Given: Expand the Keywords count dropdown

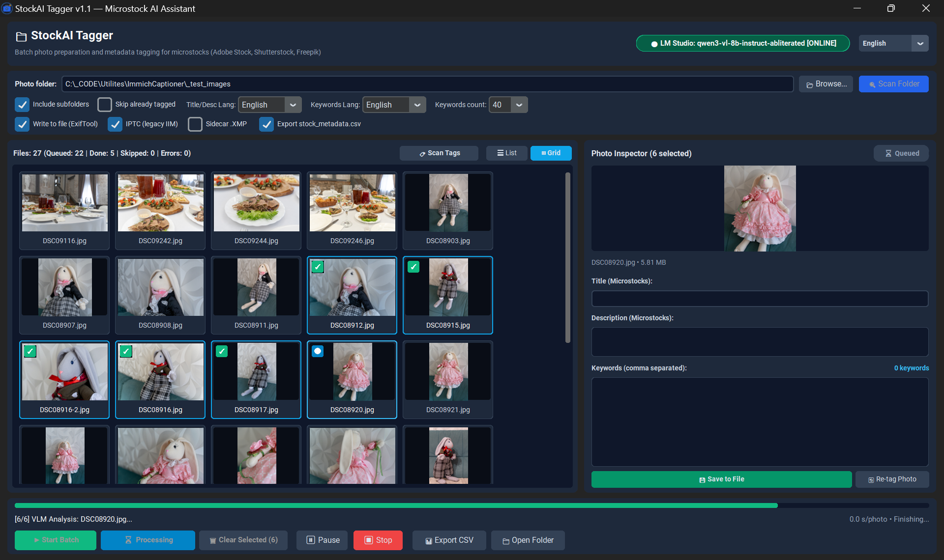Looking at the screenshot, I should (x=508, y=105).
